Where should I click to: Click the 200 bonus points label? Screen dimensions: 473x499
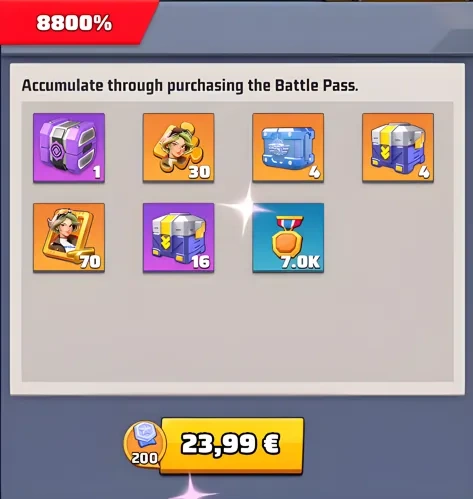pos(144,459)
